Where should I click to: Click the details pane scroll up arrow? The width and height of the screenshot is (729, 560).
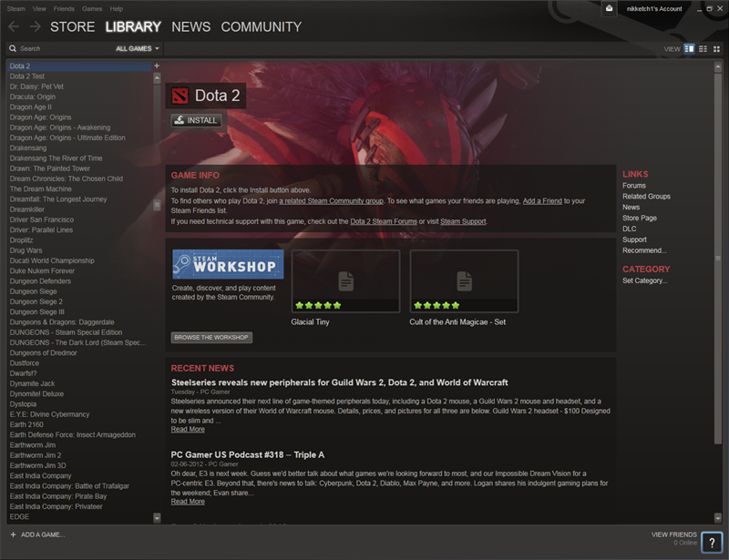718,66
